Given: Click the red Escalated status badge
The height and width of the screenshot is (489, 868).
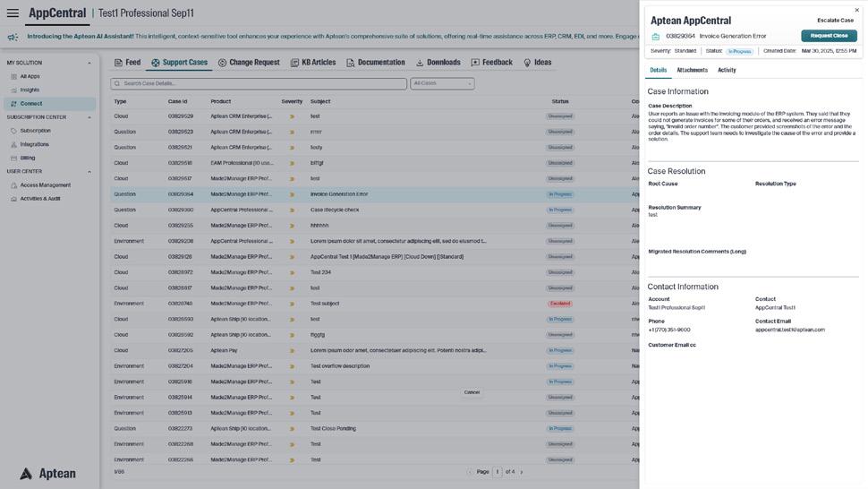Looking at the screenshot, I should [560, 304].
